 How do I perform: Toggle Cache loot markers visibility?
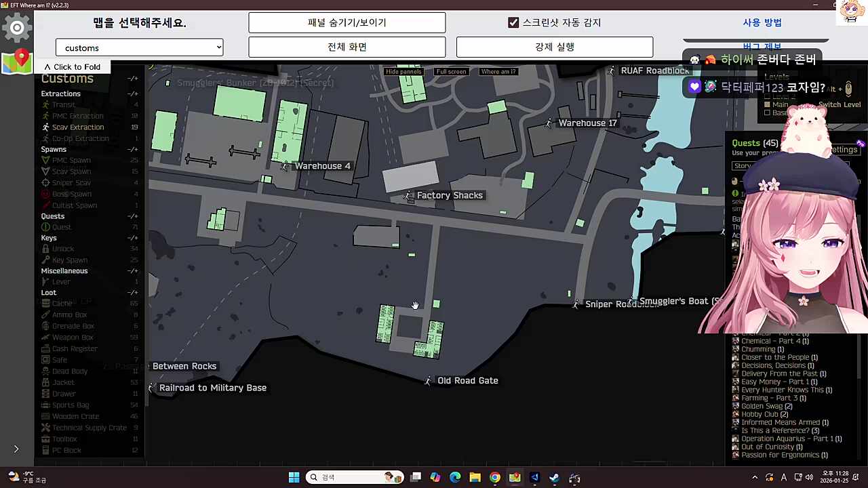(x=62, y=304)
